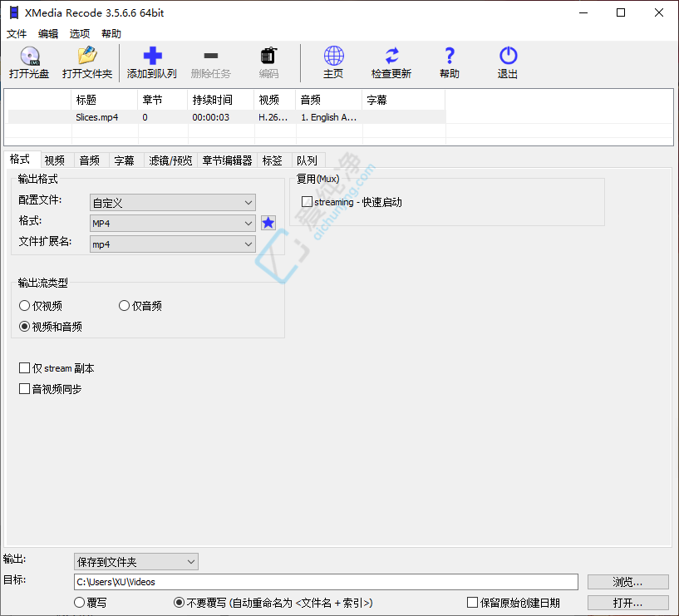Click the 音频 column header in file list
This screenshot has width=679, height=616.
coord(328,100)
